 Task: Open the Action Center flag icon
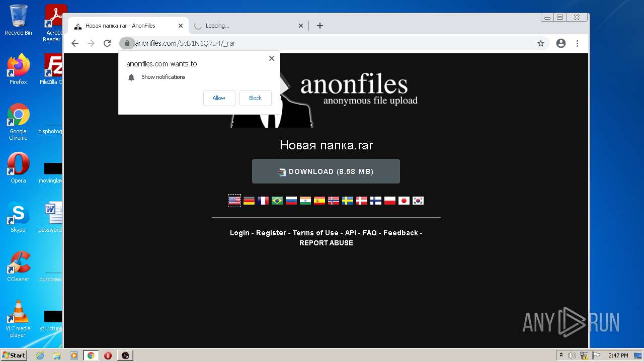(x=596, y=355)
